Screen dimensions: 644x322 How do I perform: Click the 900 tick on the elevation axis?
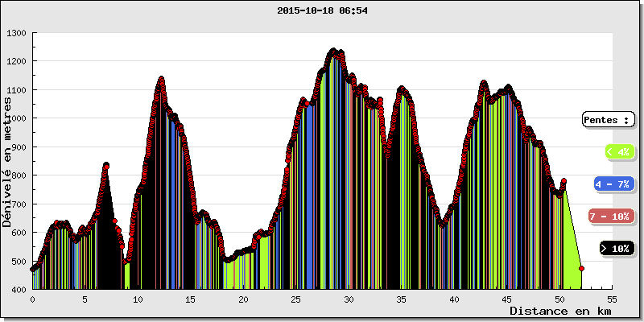(x=19, y=147)
